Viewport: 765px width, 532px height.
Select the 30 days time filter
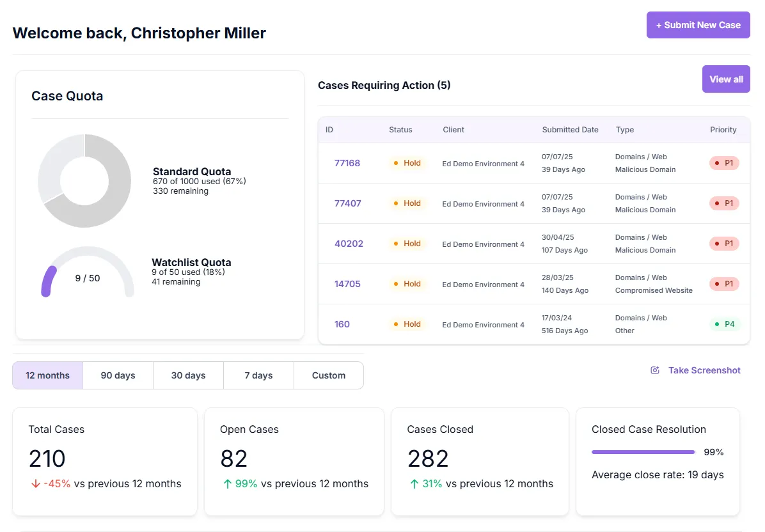[x=188, y=375]
